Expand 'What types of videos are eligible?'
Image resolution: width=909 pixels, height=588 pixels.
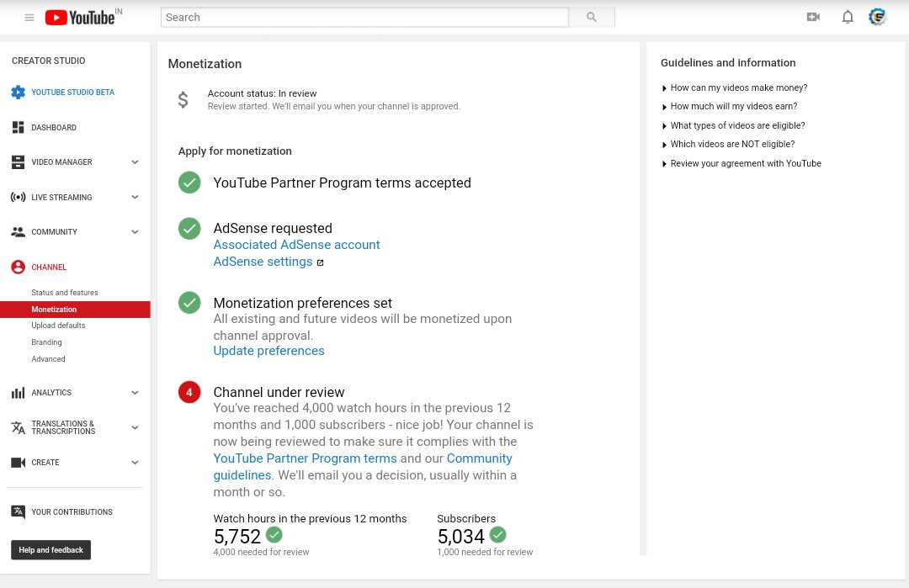[733, 125]
